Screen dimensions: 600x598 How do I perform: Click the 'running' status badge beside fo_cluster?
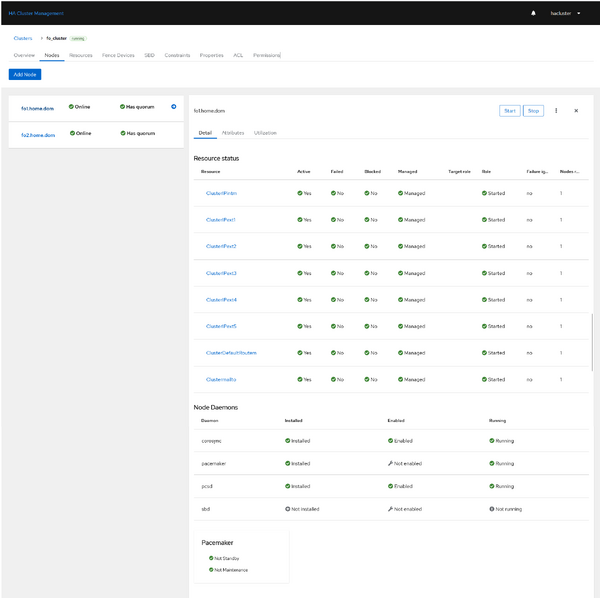click(x=78, y=38)
